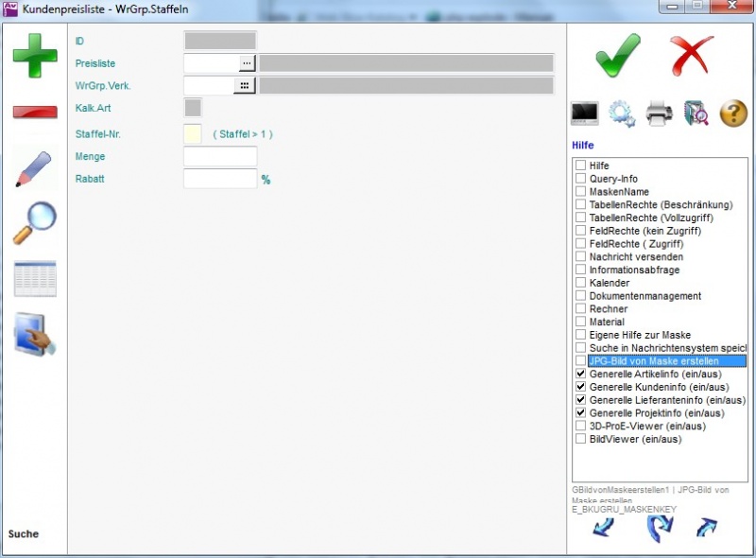Enable the Kalender checkbox
The height and width of the screenshot is (558, 756).
tap(581, 283)
